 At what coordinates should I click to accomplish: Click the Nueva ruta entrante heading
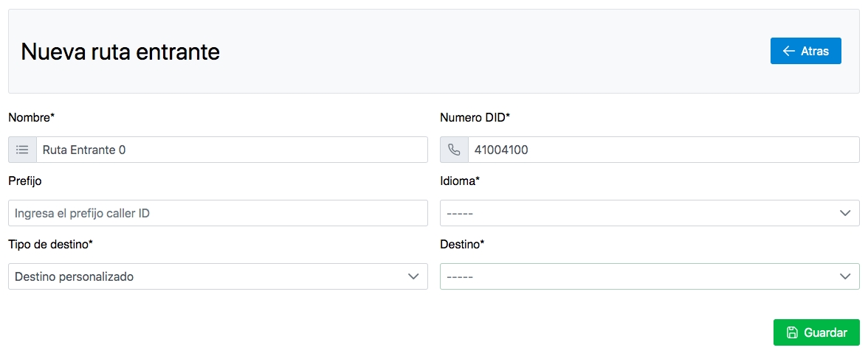click(120, 52)
